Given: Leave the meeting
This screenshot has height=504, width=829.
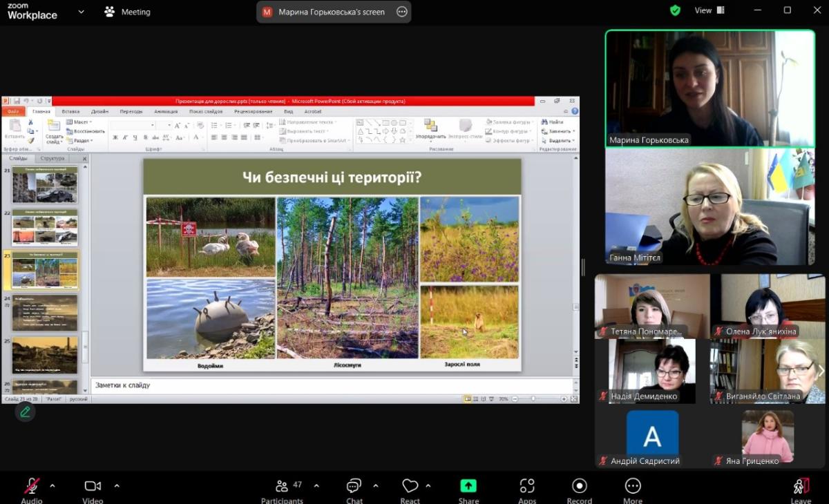Looking at the screenshot, I should coord(801,487).
